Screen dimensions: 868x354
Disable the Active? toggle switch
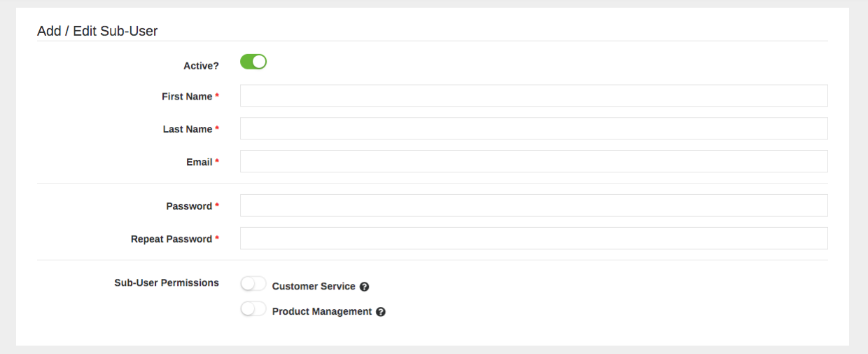coord(253,62)
